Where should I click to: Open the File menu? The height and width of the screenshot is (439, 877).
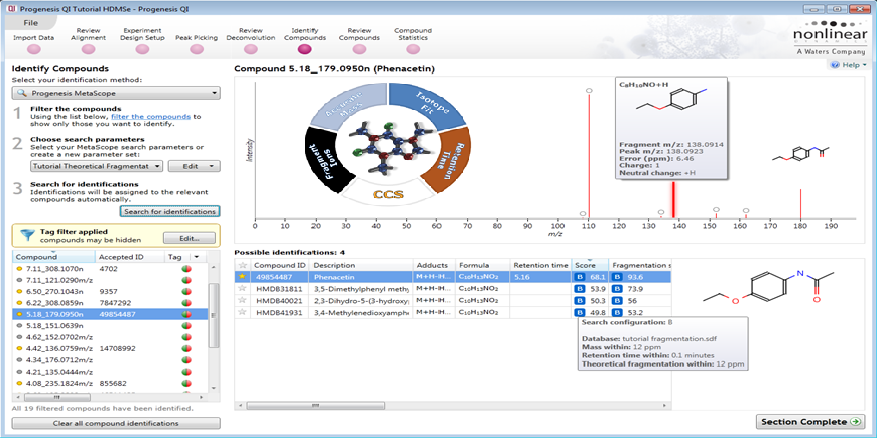[x=31, y=23]
